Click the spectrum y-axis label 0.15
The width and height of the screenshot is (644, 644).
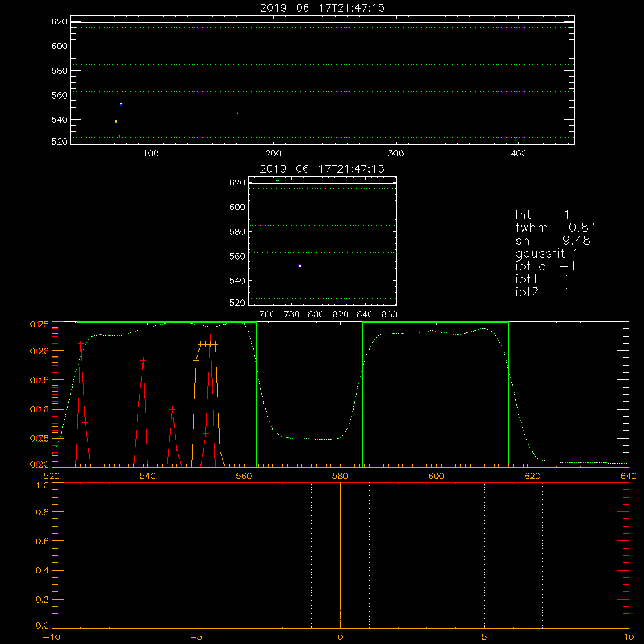pyautogui.click(x=39, y=381)
